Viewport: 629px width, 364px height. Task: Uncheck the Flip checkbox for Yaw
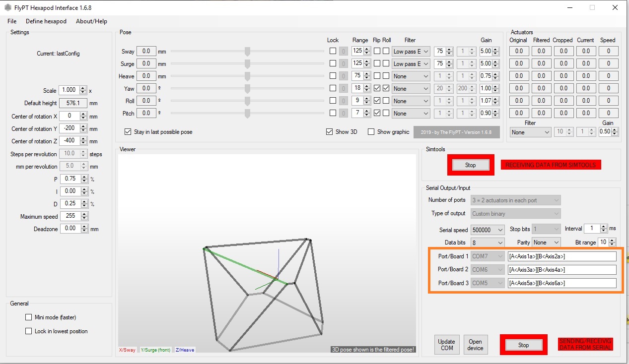[378, 88]
